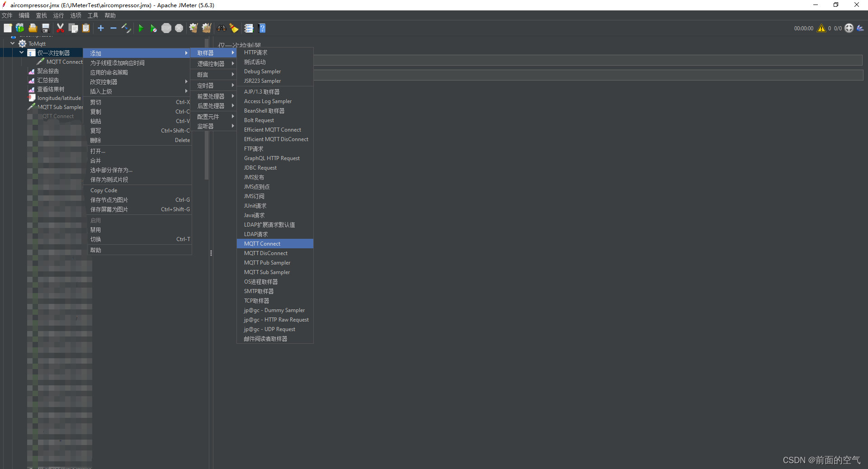The height and width of the screenshot is (469, 868).
Task: Save the test plan with floppy icon
Action: 46,28
